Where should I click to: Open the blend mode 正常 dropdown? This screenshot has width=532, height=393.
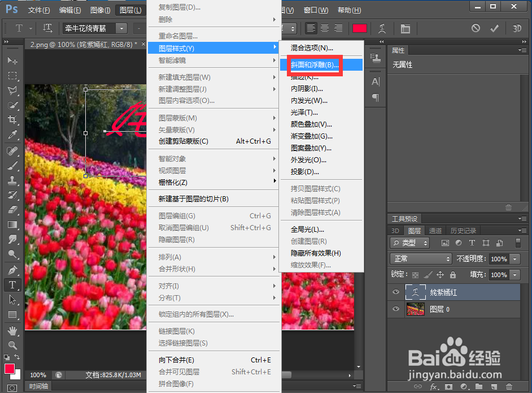(x=421, y=259)
